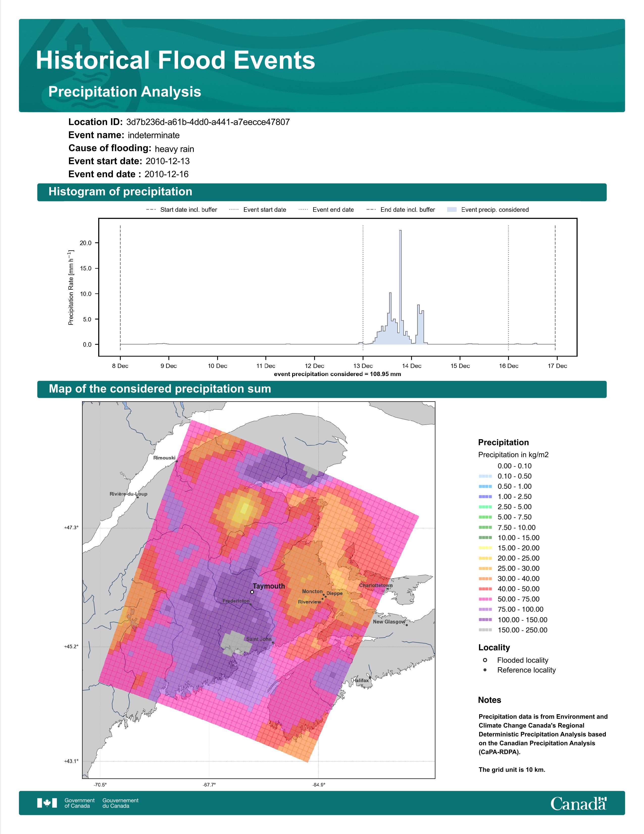
Task: Click the Start date incl. buffer legend entry
Action: pyautogui.click(x=182, y=210)
